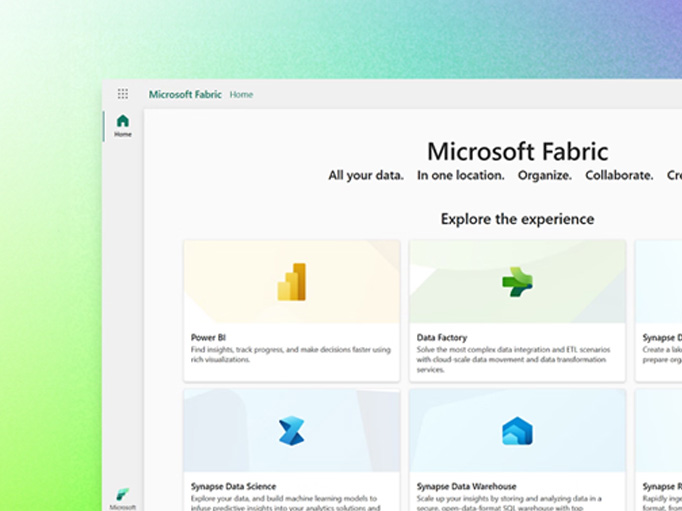The width and height of the screenshot is (682, 511).
Task: Open the Data Factory card title
Action: (442, 337)
